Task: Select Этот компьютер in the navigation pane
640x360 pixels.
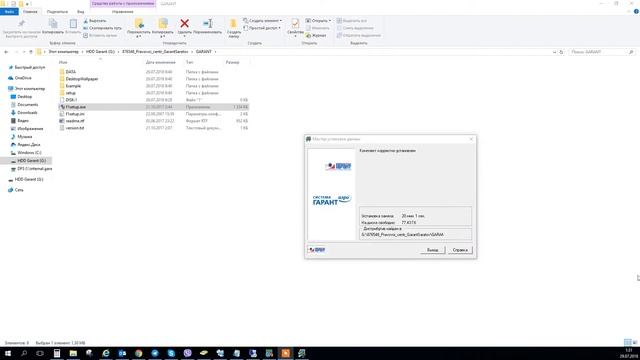Action: coord(29,89)
